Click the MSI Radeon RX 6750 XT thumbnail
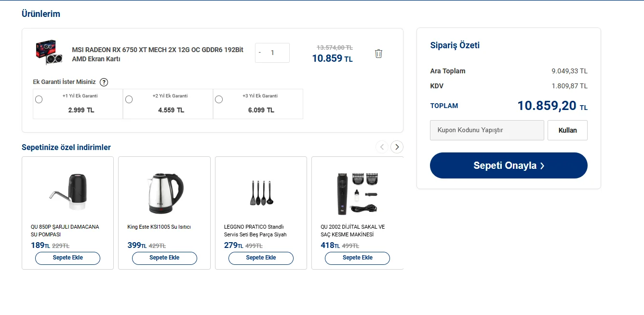 tap(49, 53)
